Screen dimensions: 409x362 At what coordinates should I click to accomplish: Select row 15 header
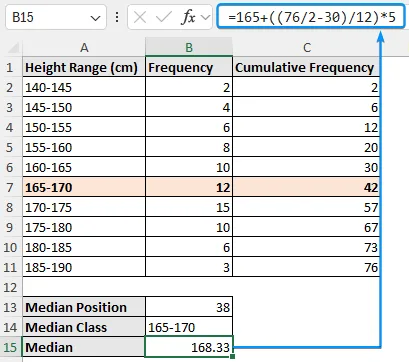tap(10, 347)
